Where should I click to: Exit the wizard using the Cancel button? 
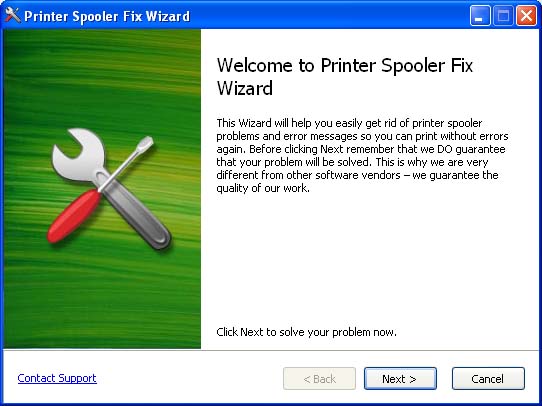[488, 379]
